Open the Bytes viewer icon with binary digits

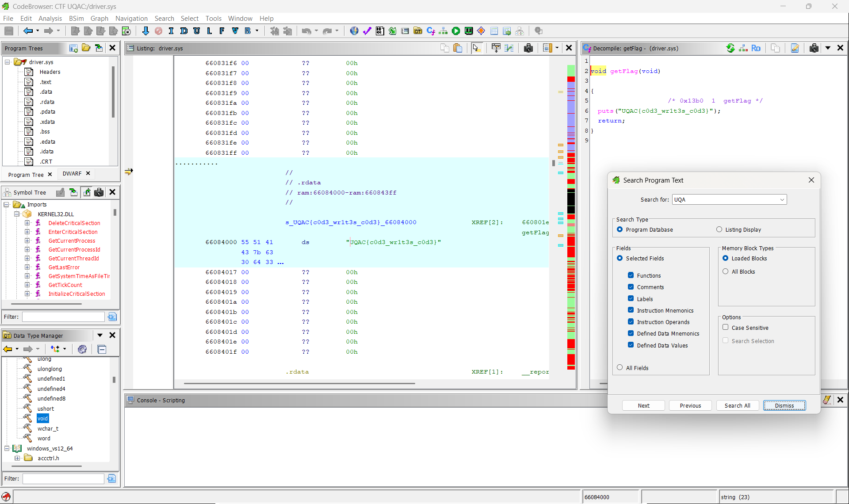point(380,31)
